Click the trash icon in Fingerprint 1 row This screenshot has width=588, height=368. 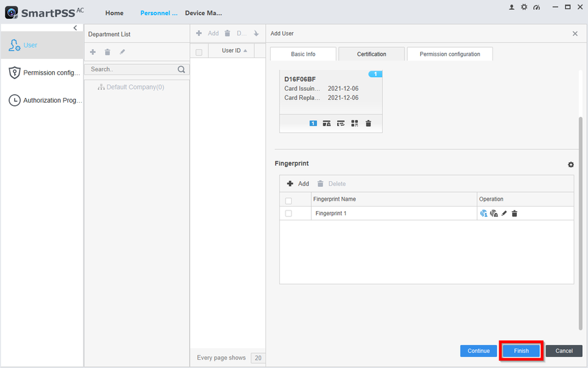[515, 214]
